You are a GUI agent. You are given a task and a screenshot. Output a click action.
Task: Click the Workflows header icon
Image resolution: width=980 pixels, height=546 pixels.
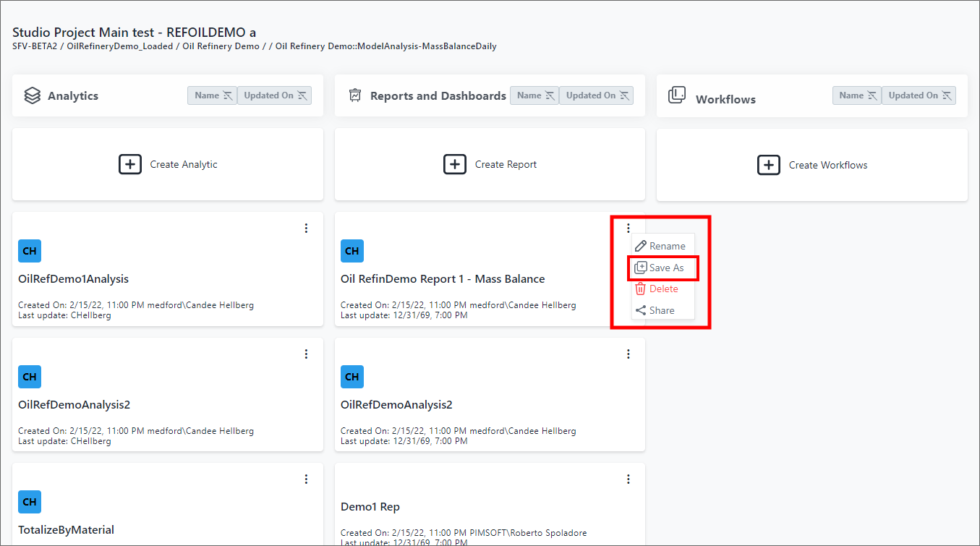(x=676, y=95)
